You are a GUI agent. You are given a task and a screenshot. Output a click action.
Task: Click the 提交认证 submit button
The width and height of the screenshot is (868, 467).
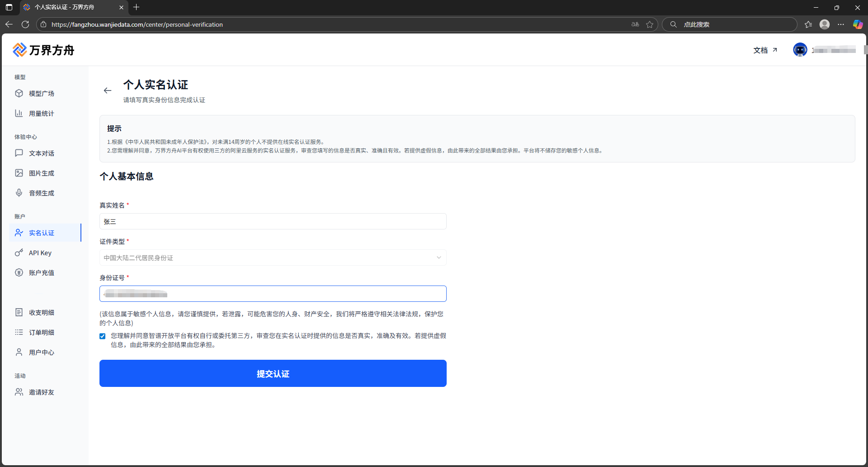click(273, 373)
